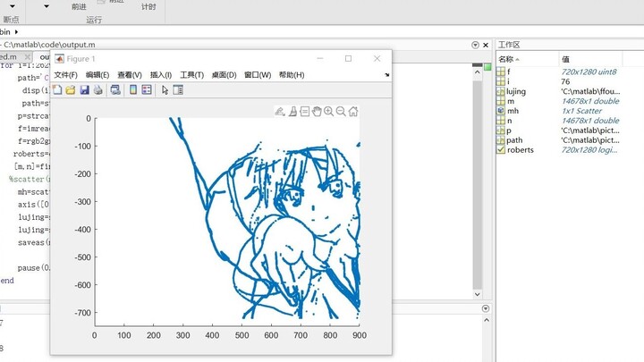This screenshot has height=362, width=644.
Task: Select the path variable icon
Action: pos(501,140)
